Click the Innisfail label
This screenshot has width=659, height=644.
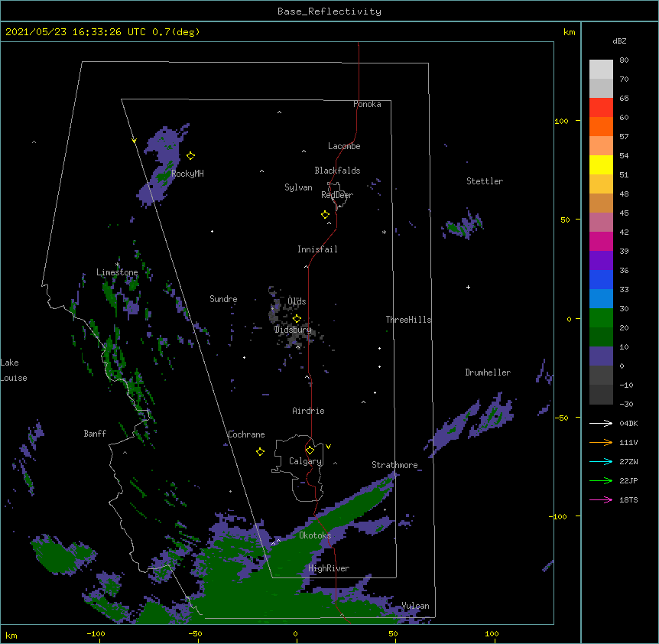click(x=317, y=249)
